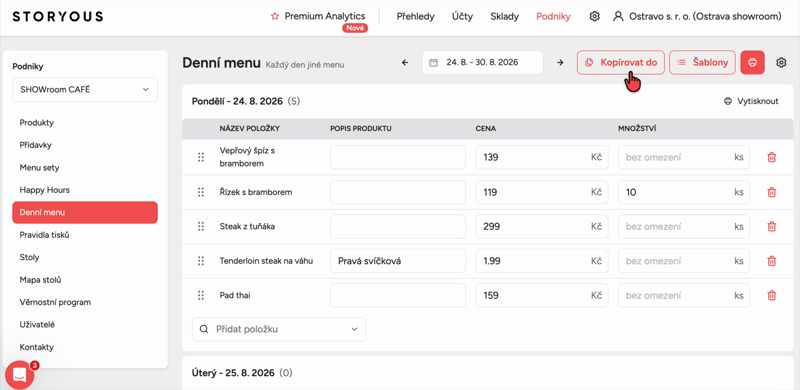Go to next week with right arrow

560,63
